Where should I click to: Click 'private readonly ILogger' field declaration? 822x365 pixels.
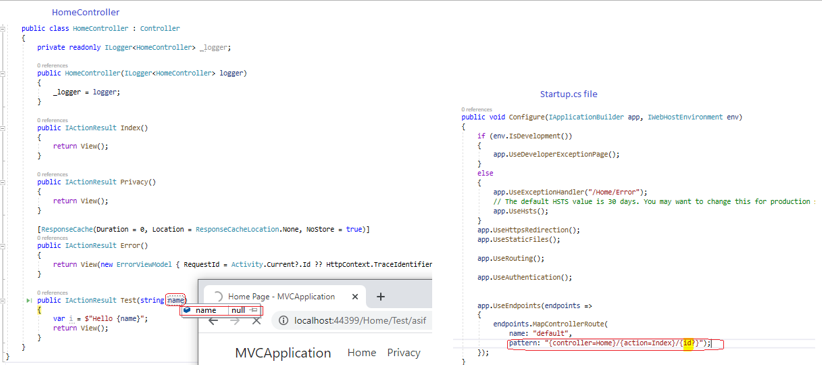tap(134, 47)
